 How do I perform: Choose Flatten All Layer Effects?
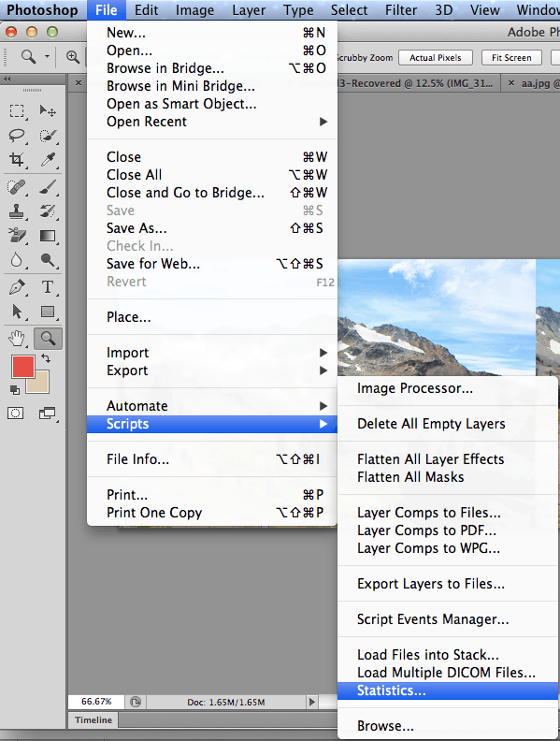tap(448, 459)
